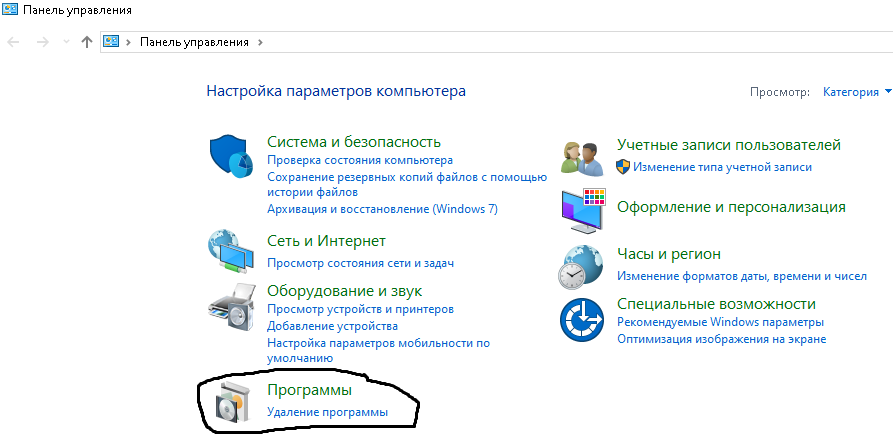Open the Оборудование и звук printer icon
The image size is (893, 438).
pos(232,306)
